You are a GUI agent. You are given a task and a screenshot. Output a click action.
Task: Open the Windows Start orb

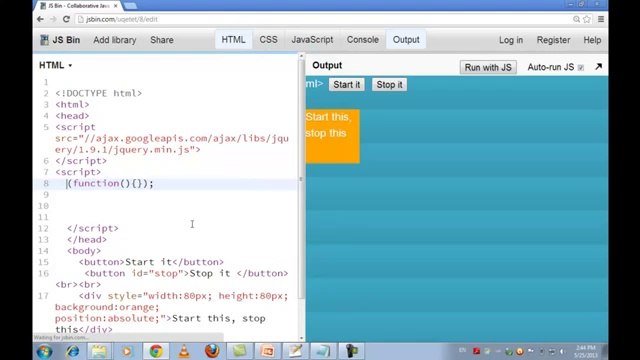click(x=44, y=351)
